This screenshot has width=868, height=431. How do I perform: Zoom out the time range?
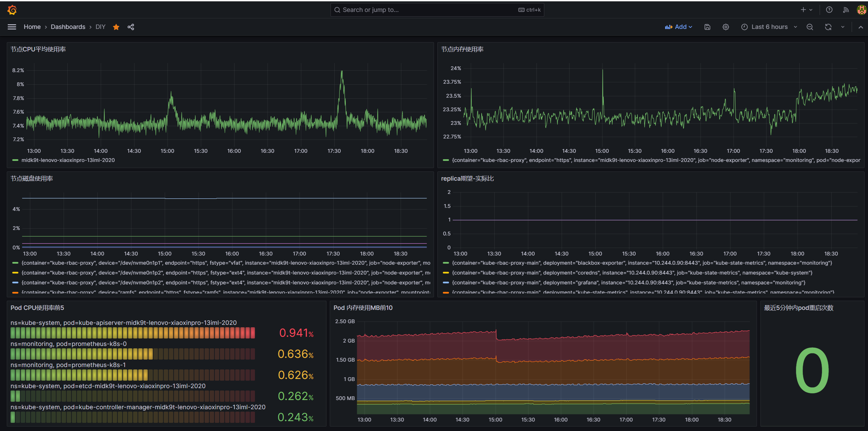click(x=810, y=27)
